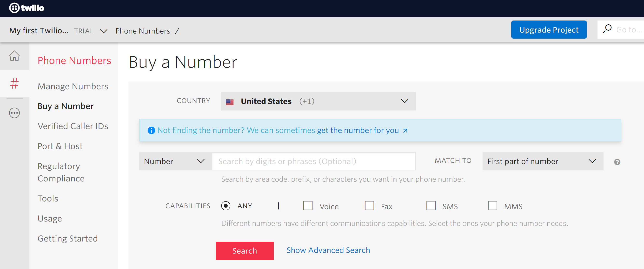Open the First part of number dropdown
This screenshot has height=269, width=644.
tap(543, 161)
